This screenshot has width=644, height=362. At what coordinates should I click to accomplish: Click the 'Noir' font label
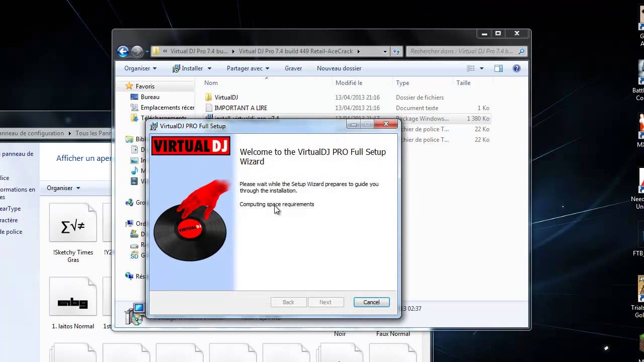coord(340,334)
